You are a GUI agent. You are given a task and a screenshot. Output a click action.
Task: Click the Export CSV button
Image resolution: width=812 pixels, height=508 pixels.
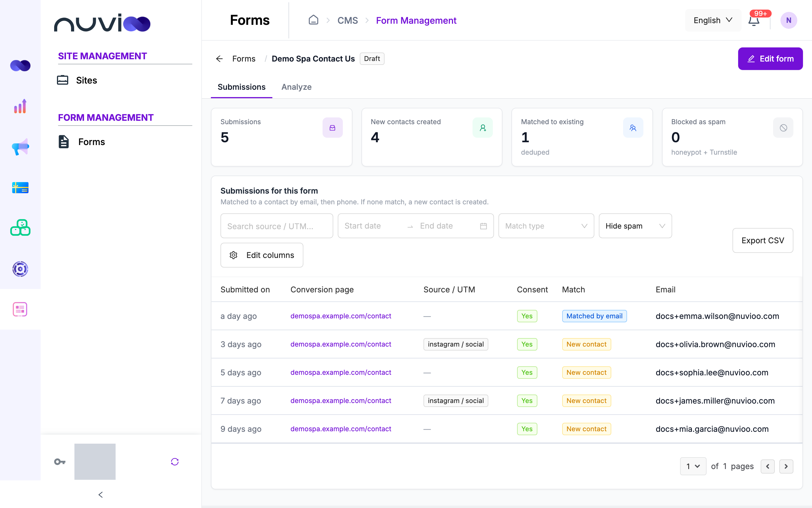coord(763,240)
